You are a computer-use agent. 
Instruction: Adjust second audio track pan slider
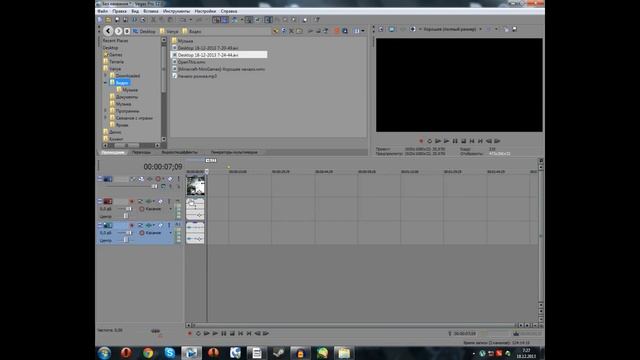pos(125,240)
